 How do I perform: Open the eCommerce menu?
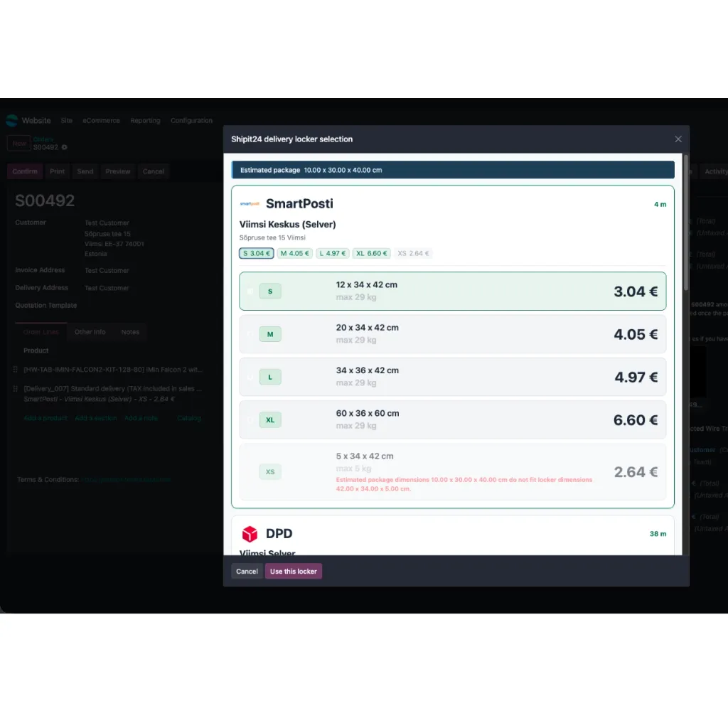[101, 121]
